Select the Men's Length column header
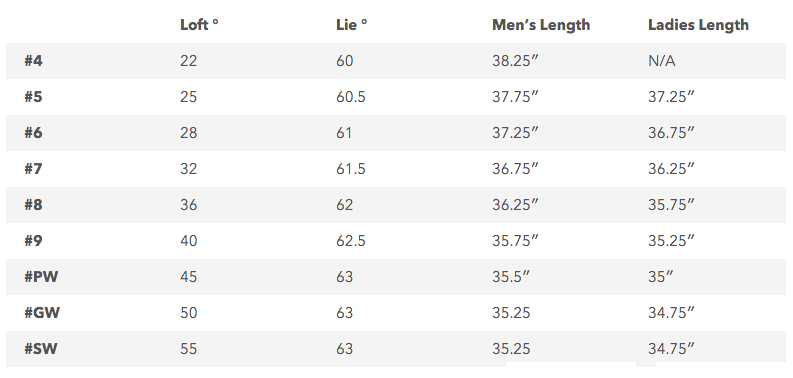The width and height of the screenshot is (793, 378). (x=541, y=25)
